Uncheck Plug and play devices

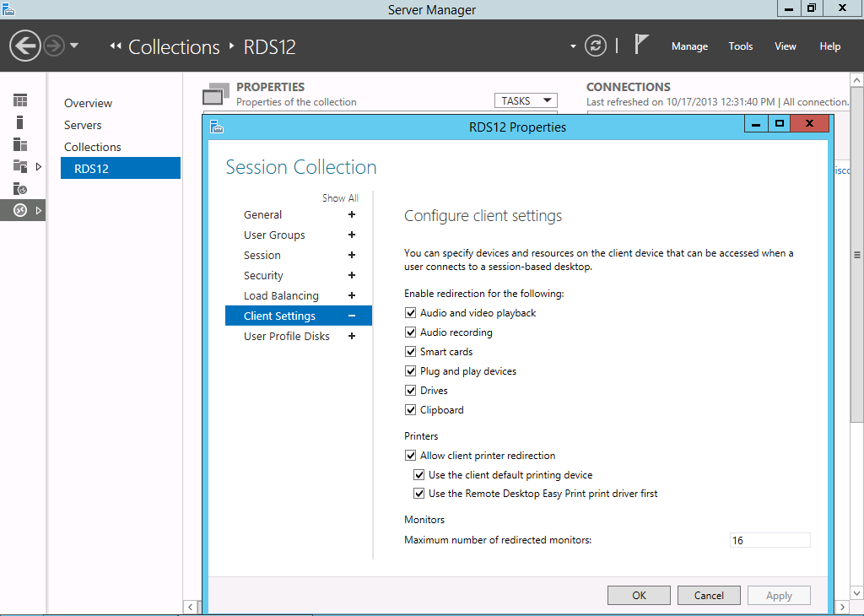pos(411,370)
